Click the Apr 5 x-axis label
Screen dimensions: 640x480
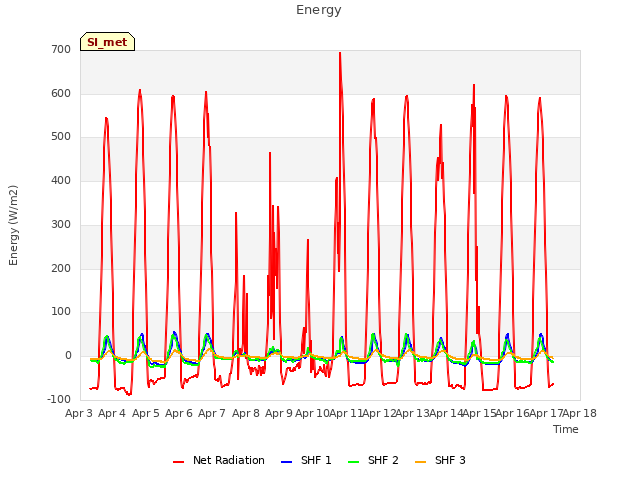pyautogui.click(x=146, y=413)
